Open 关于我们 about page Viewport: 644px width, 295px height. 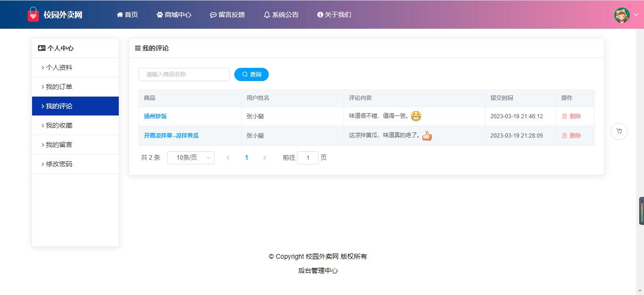tap(334, 15)
